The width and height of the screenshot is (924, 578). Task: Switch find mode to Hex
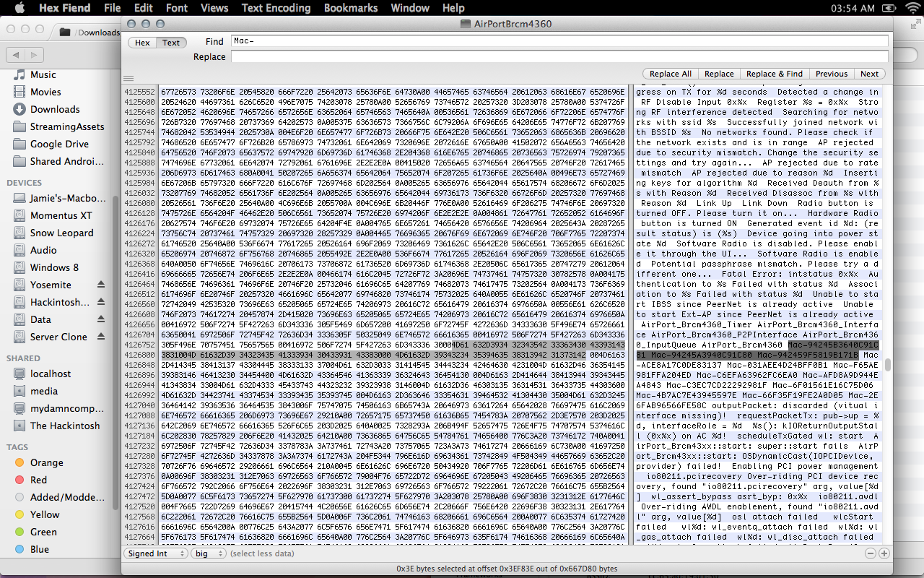coord(142,43)
